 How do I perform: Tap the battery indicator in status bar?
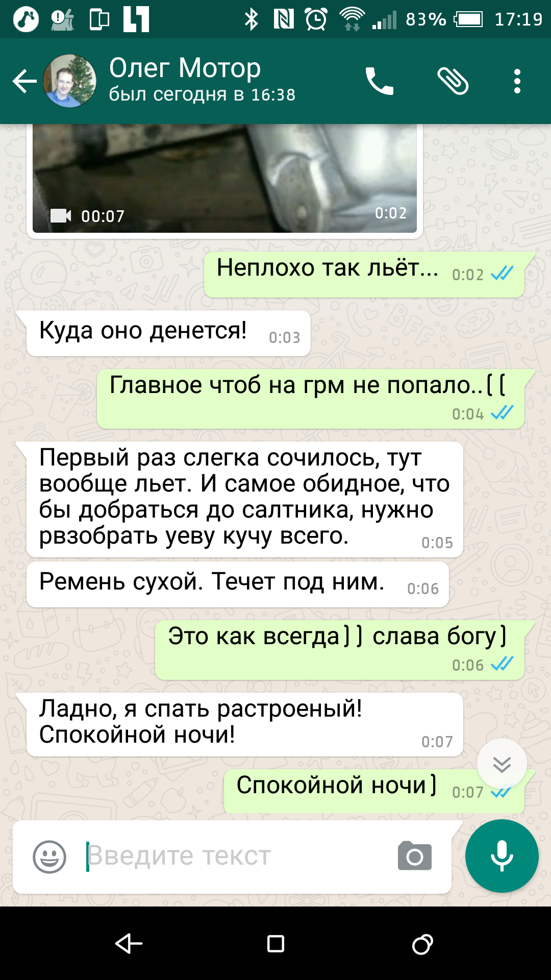pos(468,19)
